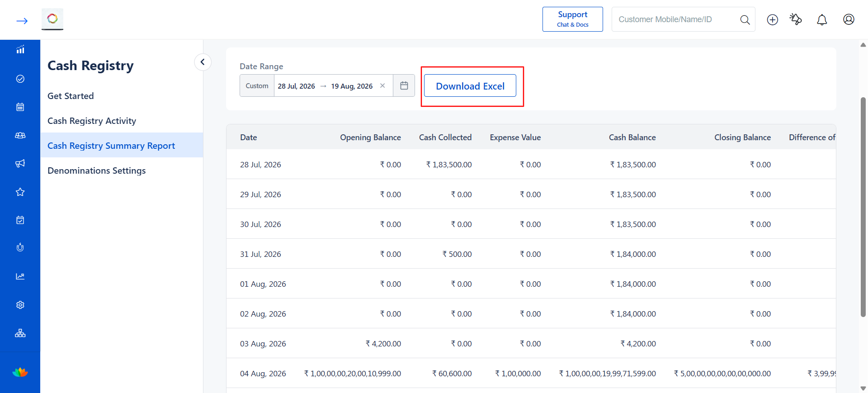868x393 pixels.
Task: Click the 02 Aug, 2026 row date
Action: pos(263,314)
